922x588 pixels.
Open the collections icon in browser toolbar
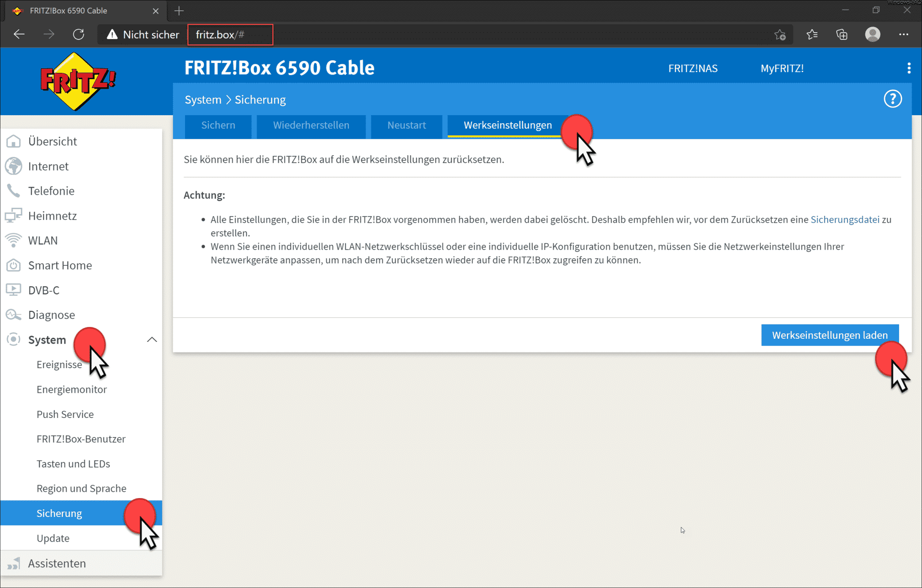(x=841, y=35)
